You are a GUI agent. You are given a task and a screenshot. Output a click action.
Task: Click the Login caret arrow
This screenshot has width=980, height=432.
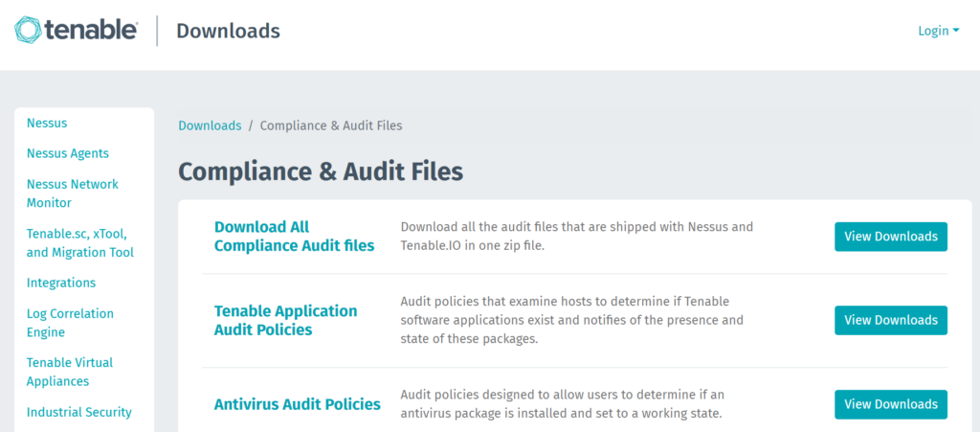coord(956,31)
